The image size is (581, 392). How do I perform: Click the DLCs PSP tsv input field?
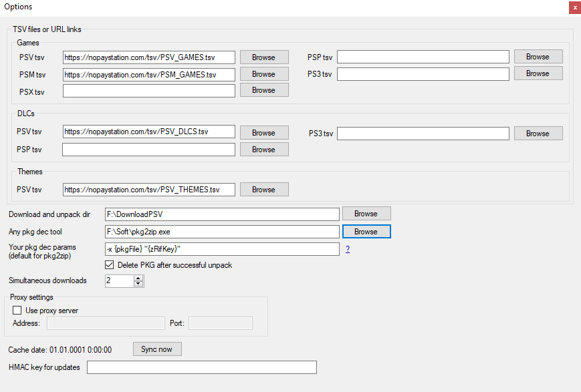(148, 150)
